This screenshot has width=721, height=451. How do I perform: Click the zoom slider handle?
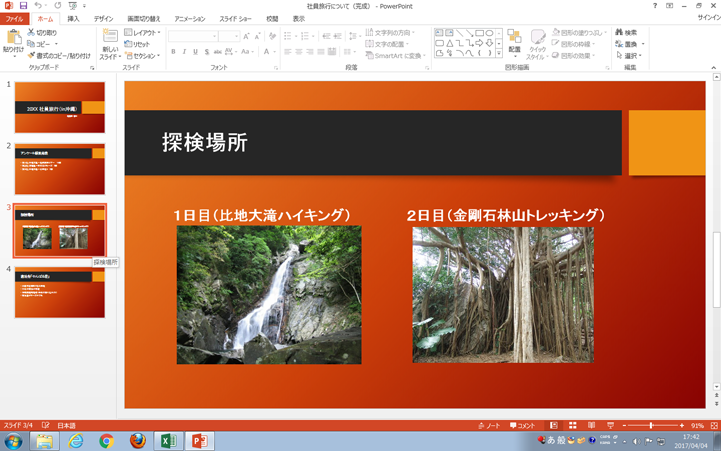click(x=651, y=425)
